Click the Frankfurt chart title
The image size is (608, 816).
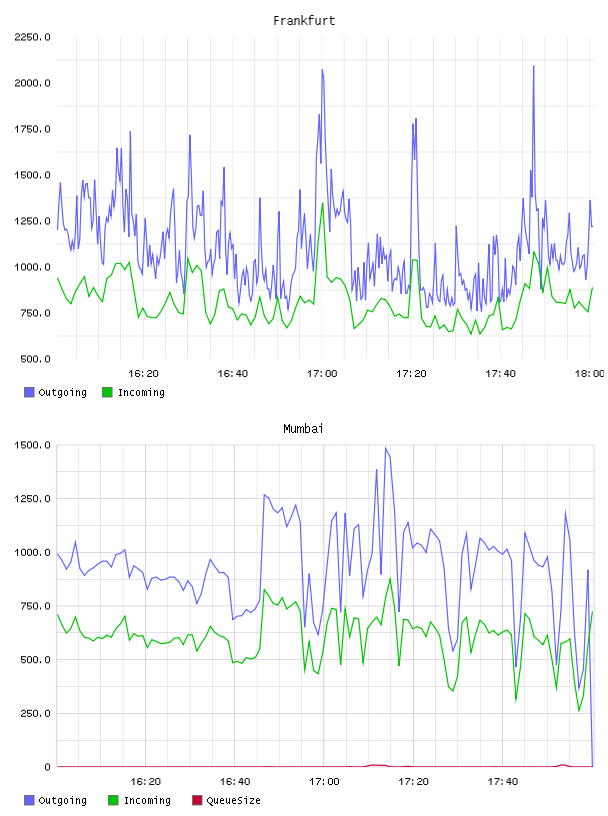[x=304, y=21]
